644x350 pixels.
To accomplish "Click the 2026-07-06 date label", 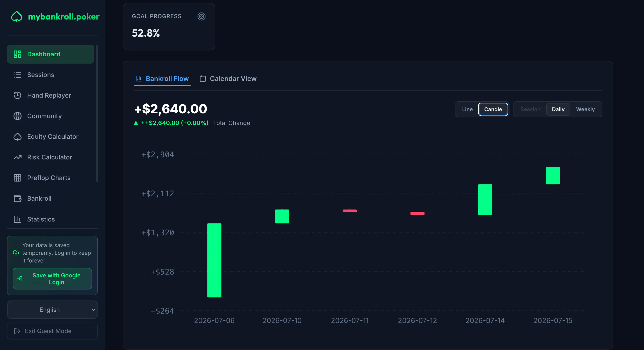I will tap(214, 321).
